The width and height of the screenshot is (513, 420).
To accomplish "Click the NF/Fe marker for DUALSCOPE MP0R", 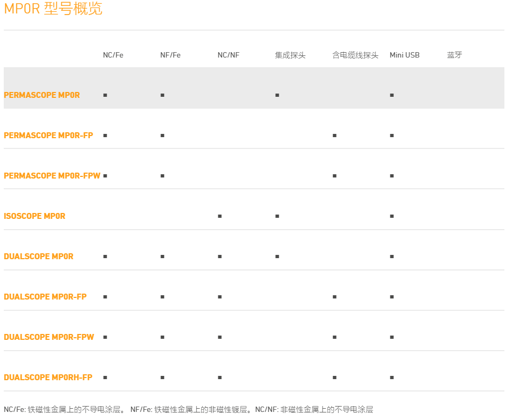I will coord(162,257).
